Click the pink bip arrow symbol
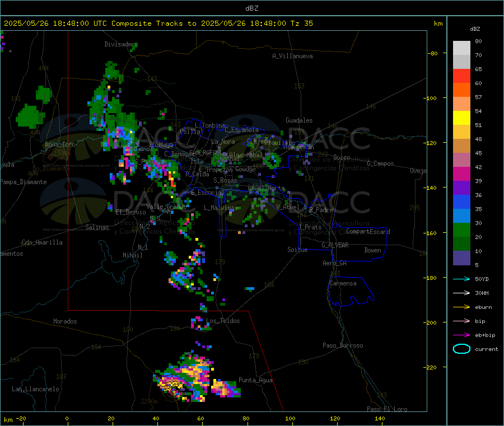This screenshot has width=504, height=426. pyautogui.click(x=461, y=321)
